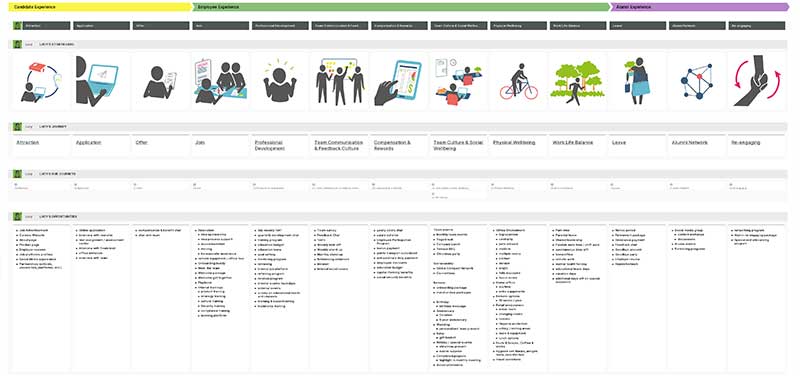Image resolution: width=800 pixels, height=376 pixels.
Task: Select the Leave stage header
Action: 638,26
